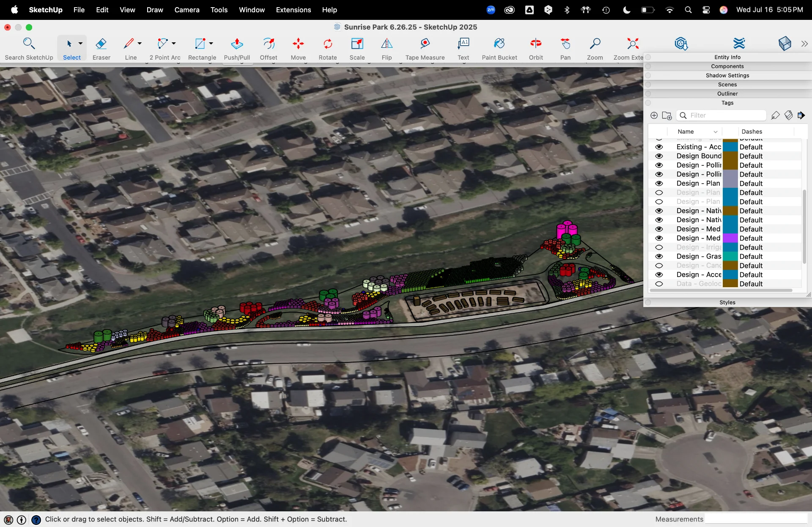
Task: Add a tag folder in Tags panel
Action: (x=667, y=115)
